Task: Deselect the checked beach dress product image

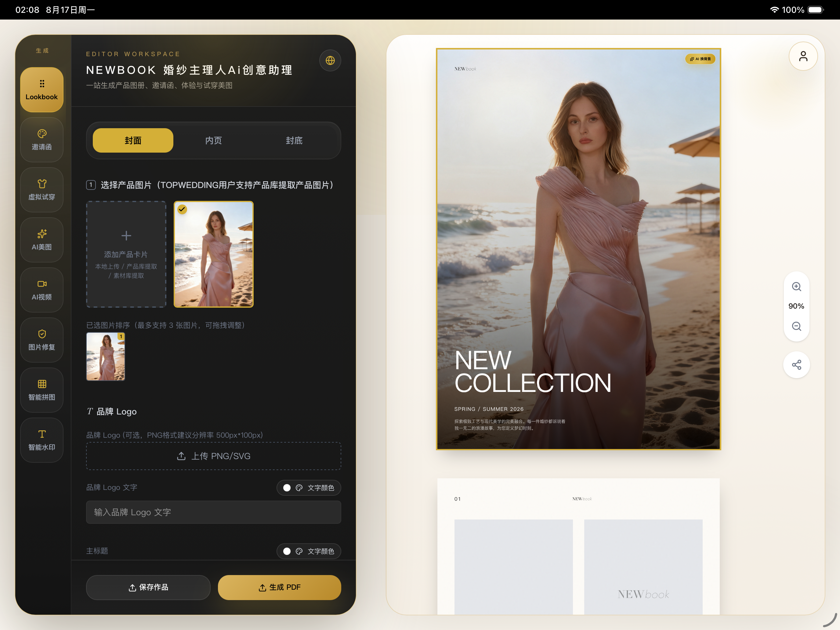Action: [213, 254]
